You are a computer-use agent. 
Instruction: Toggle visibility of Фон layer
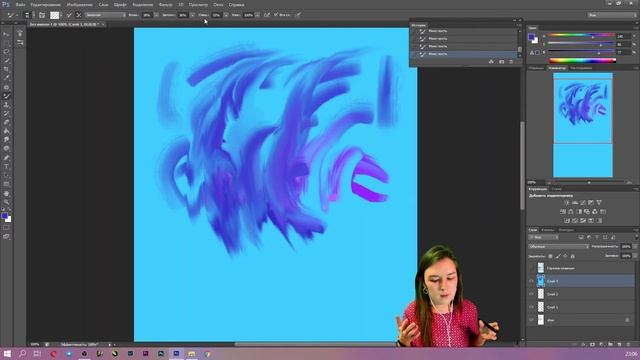pos(531,320)
